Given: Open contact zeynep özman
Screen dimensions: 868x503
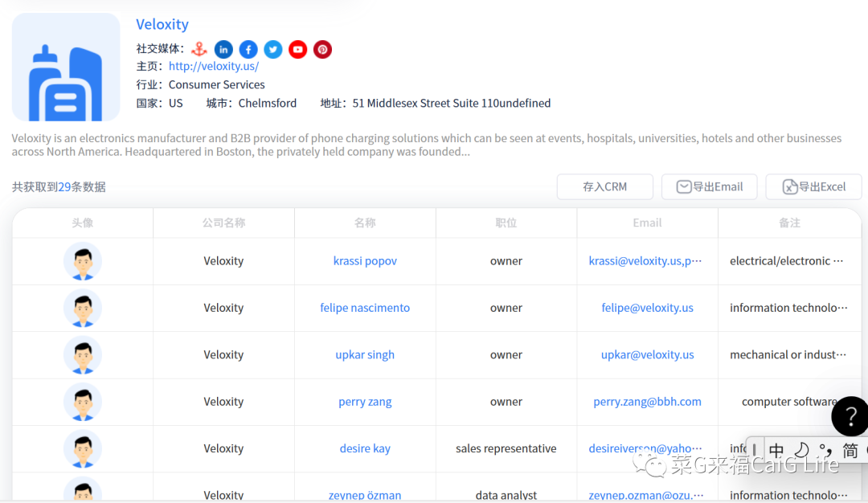Looking at the screenshot, I should click(365, 495).
